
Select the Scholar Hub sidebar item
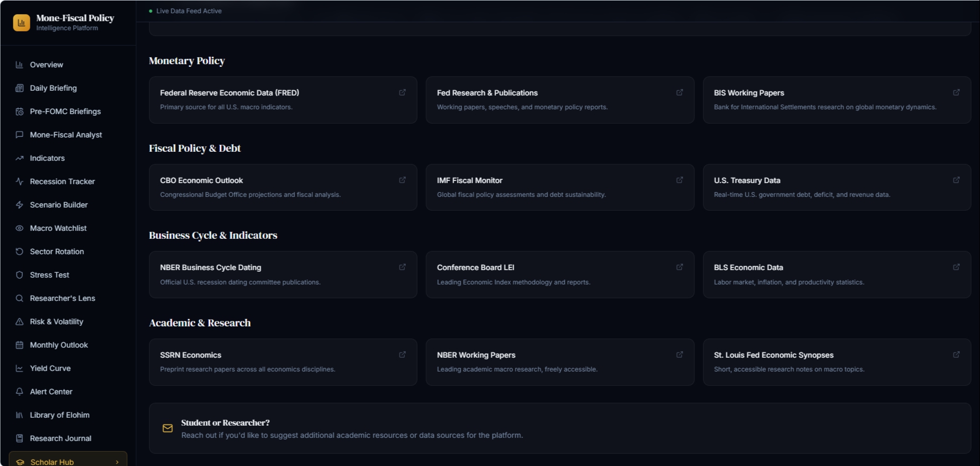pyautogui.click(x=68, y=459)
